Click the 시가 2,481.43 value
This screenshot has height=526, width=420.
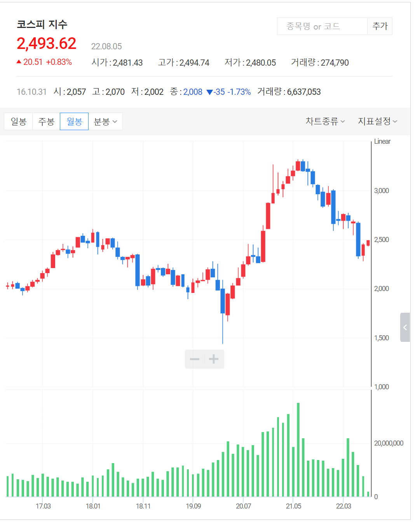[x=117, y=63]
